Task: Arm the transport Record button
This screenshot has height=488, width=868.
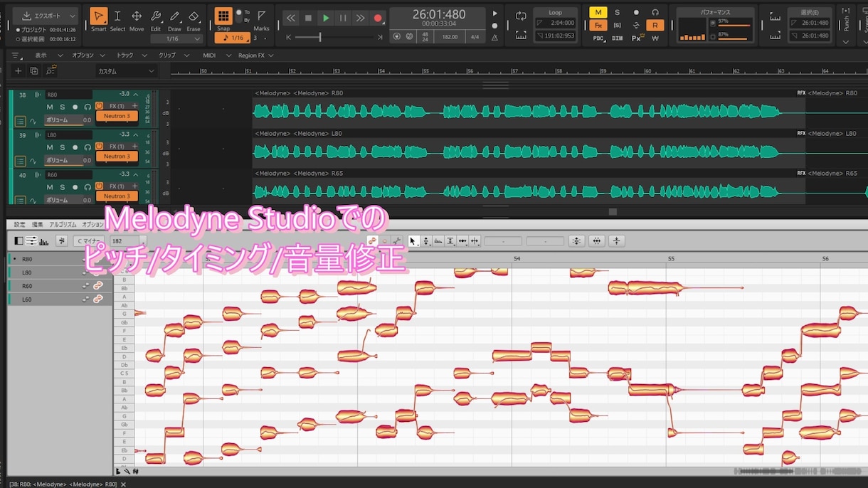Action: (x=378, y=18)
